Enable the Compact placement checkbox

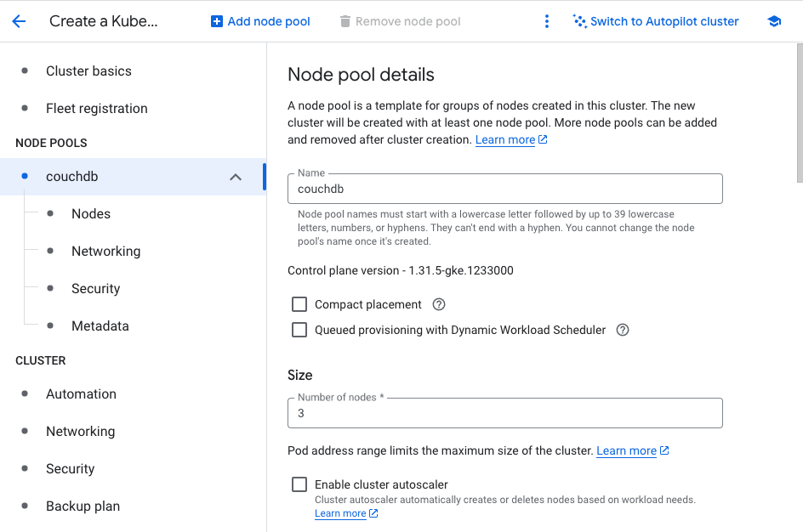299,304
